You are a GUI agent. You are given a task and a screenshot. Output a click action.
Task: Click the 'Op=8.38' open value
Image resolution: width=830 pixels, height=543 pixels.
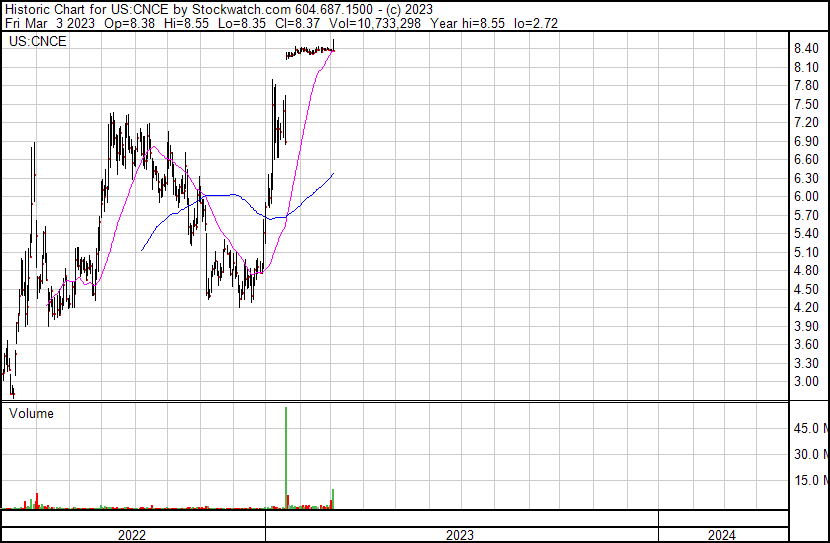point(130,23)
